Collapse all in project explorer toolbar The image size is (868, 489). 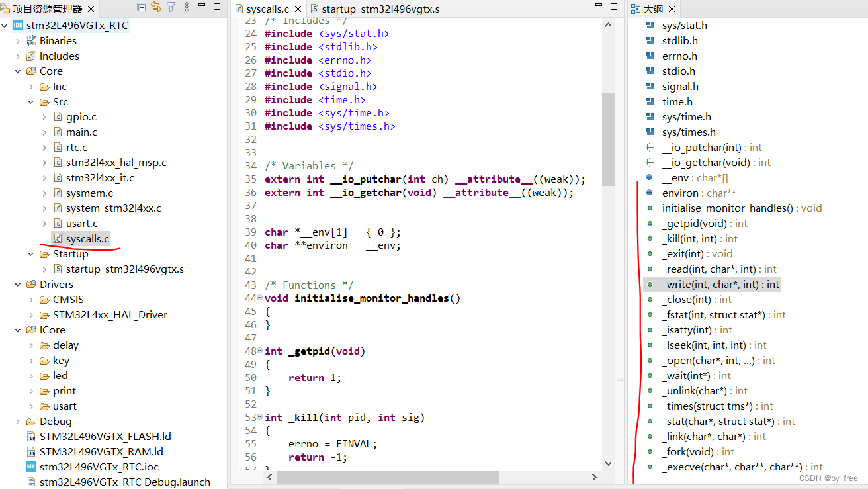tap(142, 7)
